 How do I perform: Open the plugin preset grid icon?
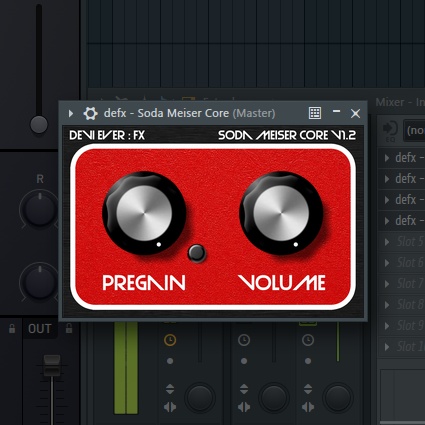[315, 113]
